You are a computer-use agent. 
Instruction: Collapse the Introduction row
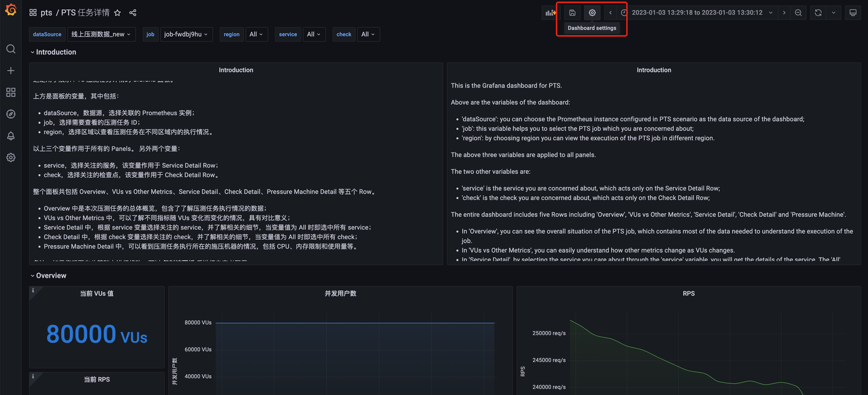click(x=53, y=52)
